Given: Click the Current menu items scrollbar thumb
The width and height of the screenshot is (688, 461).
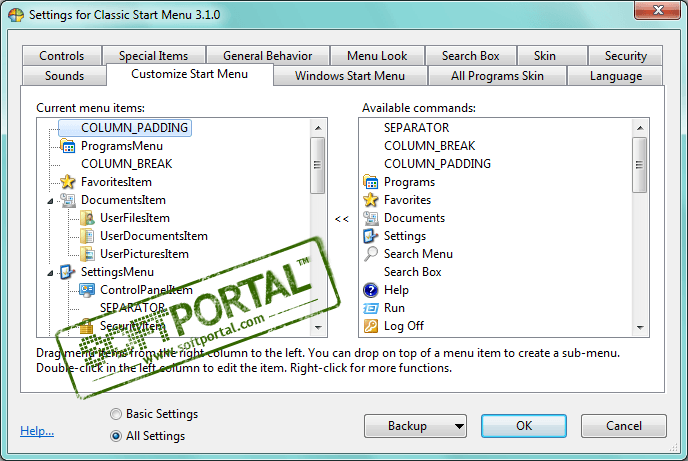Looking at the screenshot, I should coord(318,165).
